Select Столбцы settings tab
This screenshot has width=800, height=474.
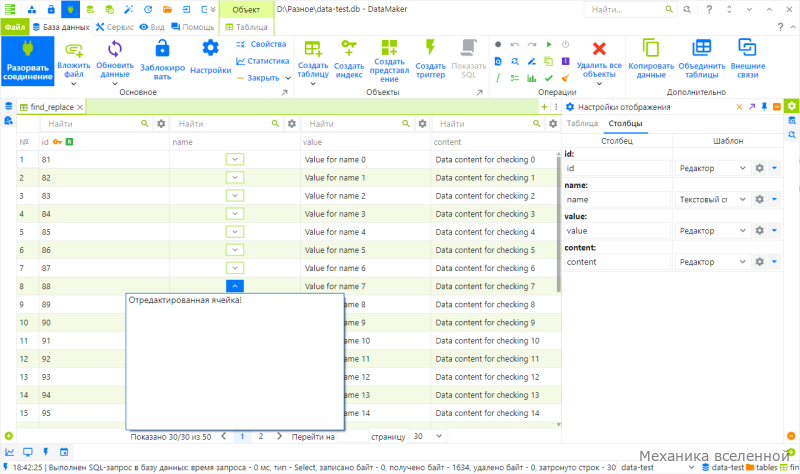(626, 123)
